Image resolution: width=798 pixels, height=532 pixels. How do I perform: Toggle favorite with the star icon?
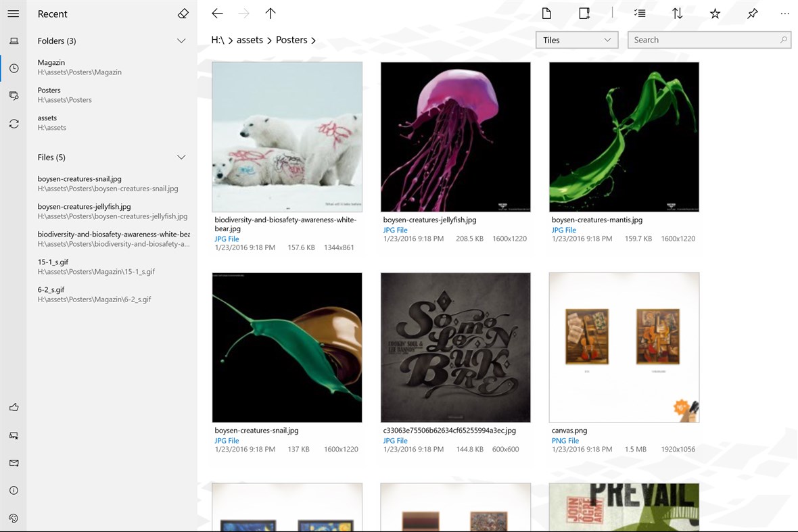coord(715,13)
